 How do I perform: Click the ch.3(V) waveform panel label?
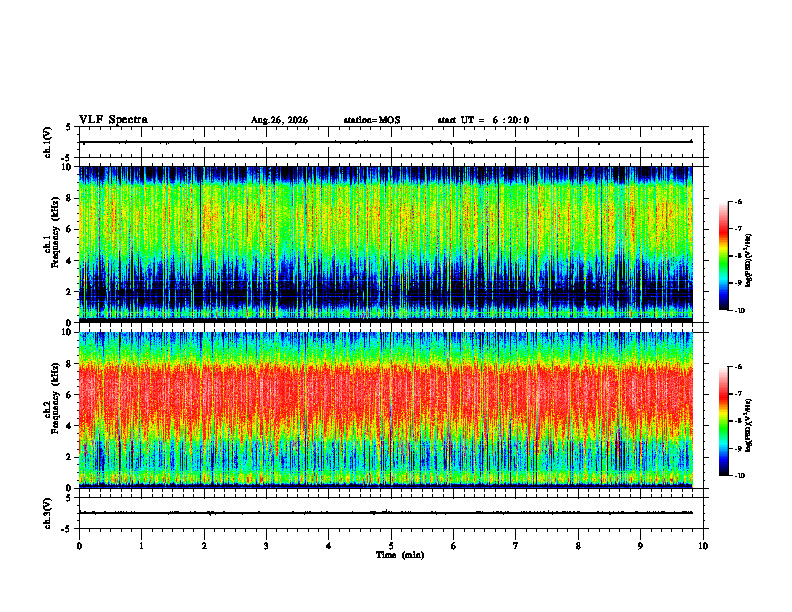[48, 513]
